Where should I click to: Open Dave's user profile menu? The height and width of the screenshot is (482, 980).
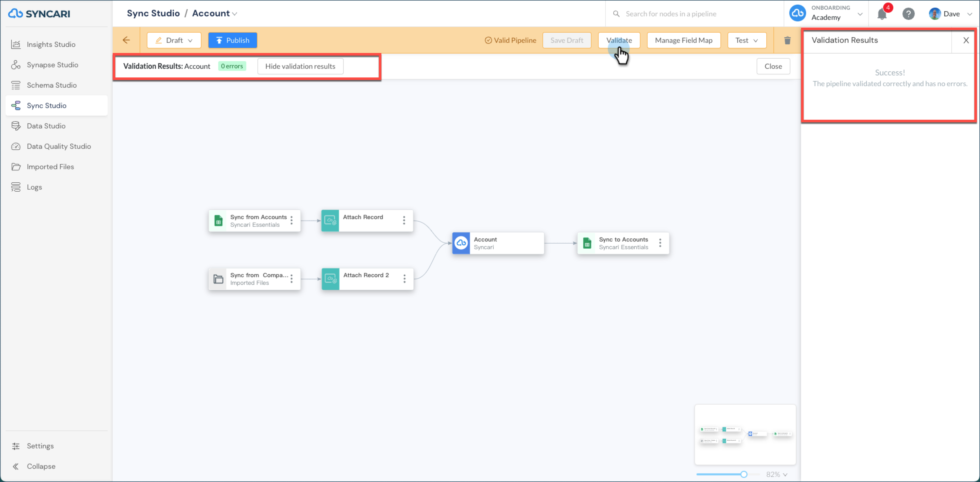coord(950,14)
